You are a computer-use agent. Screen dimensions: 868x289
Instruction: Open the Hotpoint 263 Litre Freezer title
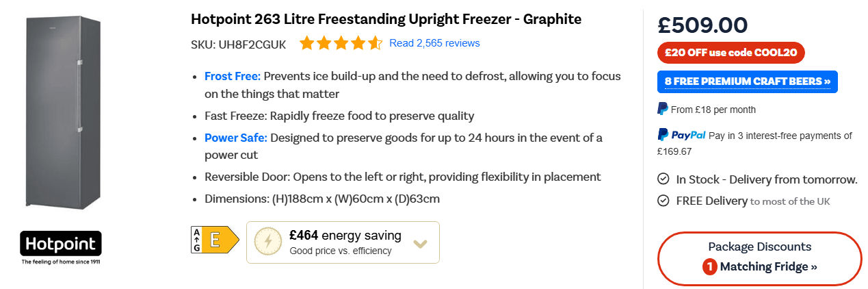coord(386,19)
